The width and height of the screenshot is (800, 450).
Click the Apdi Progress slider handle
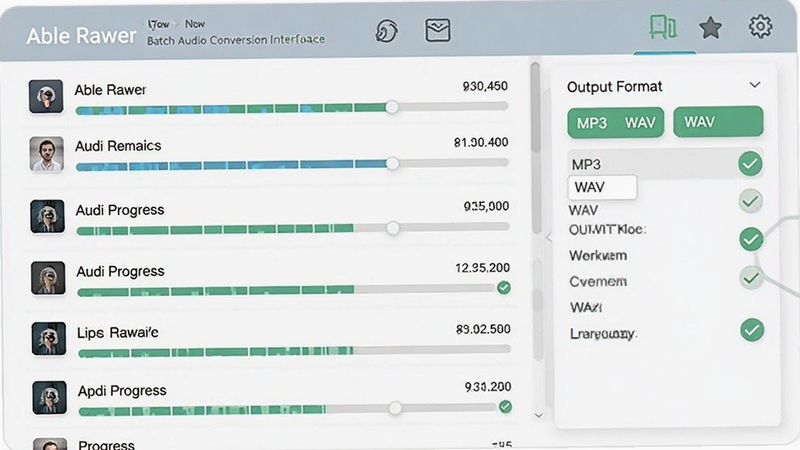coord(395,408)
